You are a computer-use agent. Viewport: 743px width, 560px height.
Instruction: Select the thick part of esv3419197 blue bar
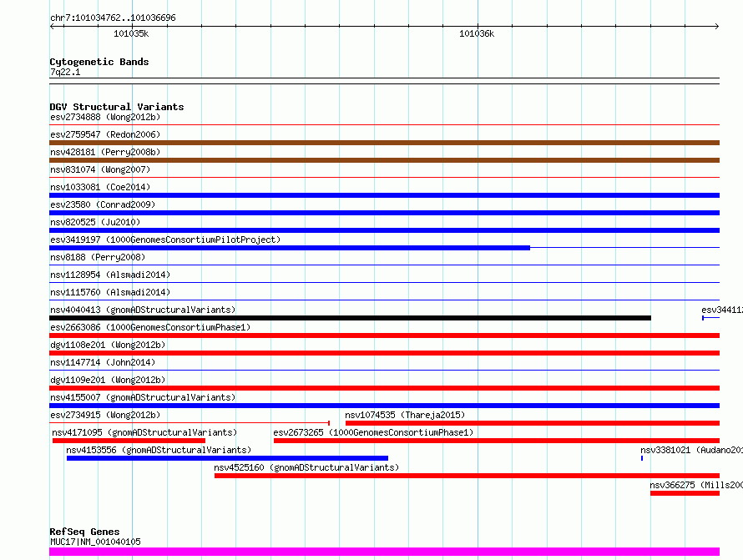pos(290,248)
